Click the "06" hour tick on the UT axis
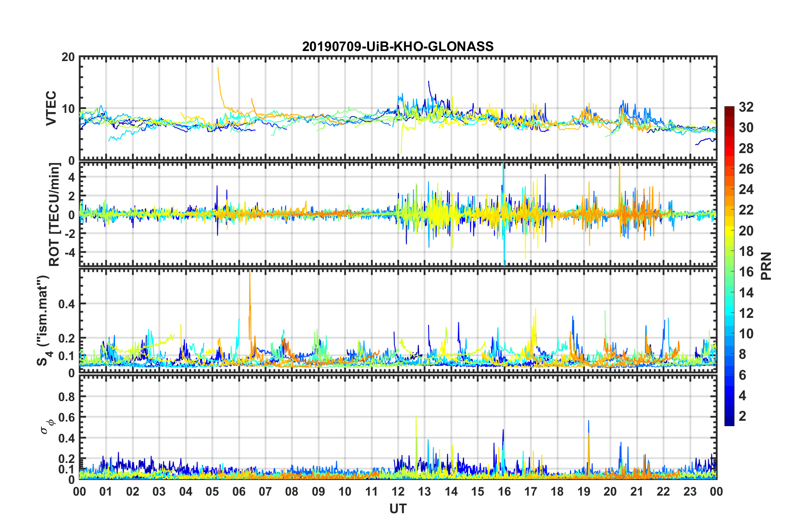This screenshot has width=796, height=532. click(x=239, y=491)
